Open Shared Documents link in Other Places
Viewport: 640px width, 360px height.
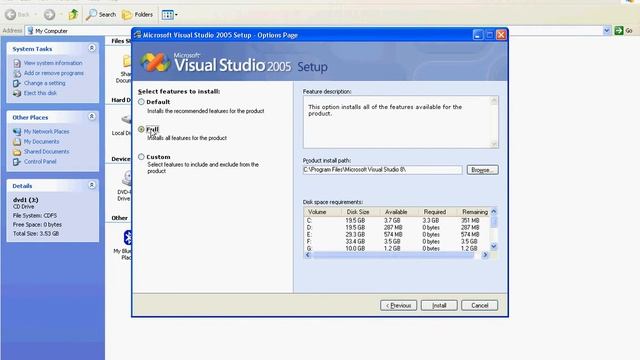pyautogui.click(x=47, y=151)
